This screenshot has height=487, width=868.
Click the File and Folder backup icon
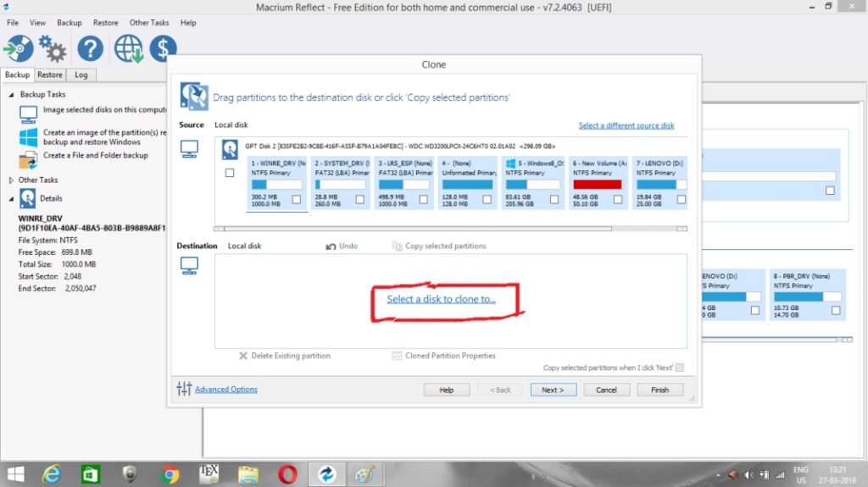pyautogui.click(x=28, y=160)
